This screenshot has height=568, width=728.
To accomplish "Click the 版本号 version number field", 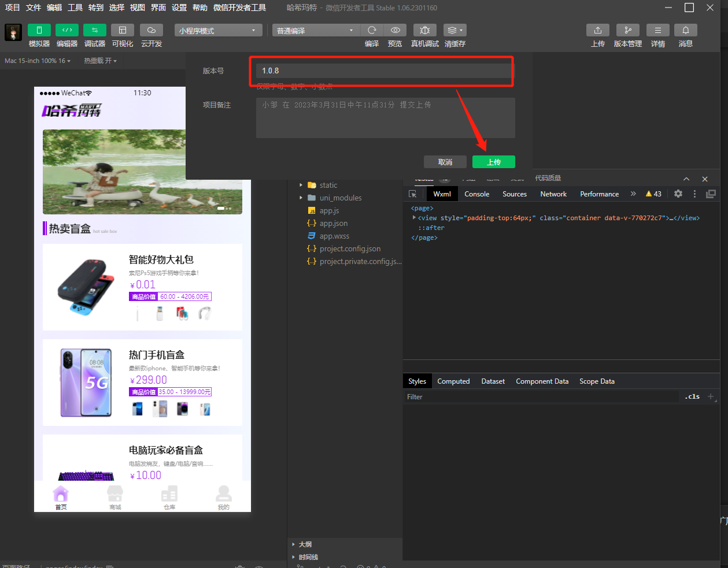I will [385, 70].
